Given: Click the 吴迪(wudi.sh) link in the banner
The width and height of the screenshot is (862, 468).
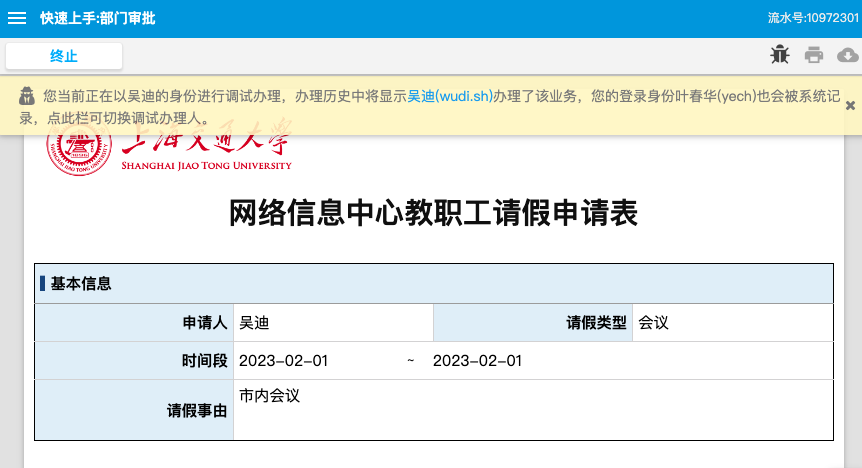Looking at the screenshot, I should (450, 96).
